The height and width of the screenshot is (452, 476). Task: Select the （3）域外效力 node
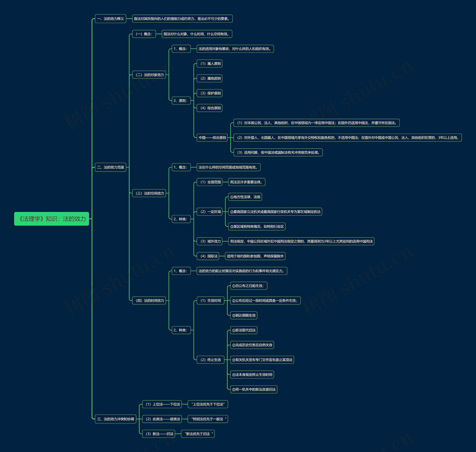(x=209, y=241)
